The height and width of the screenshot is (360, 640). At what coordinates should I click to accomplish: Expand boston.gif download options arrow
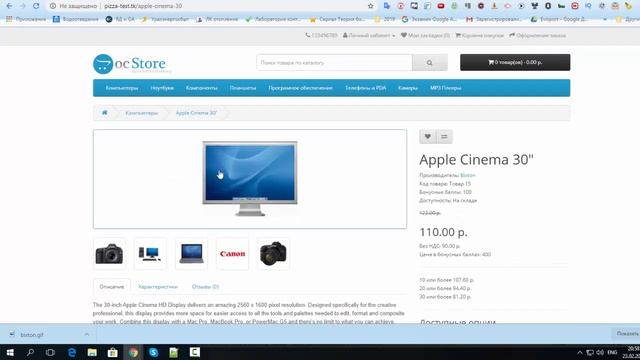pyautogui.click(x=87, y=334)
